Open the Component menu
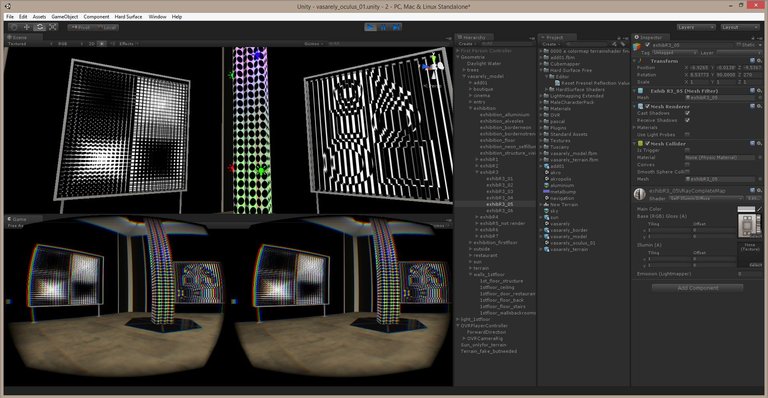Image resolution: width=768 pixels, height=398 pixels. (96, 17)
